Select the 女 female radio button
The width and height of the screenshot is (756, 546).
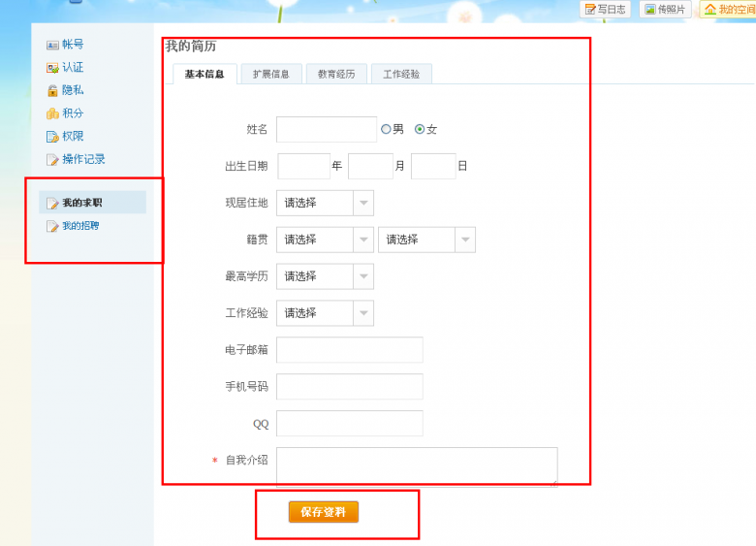point(420,129)
